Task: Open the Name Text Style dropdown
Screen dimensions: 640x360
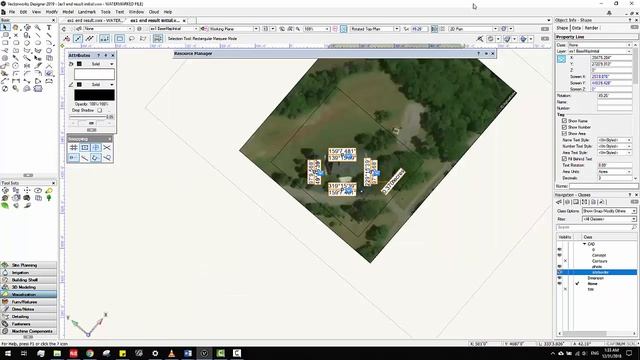Action: coord(615,140)
